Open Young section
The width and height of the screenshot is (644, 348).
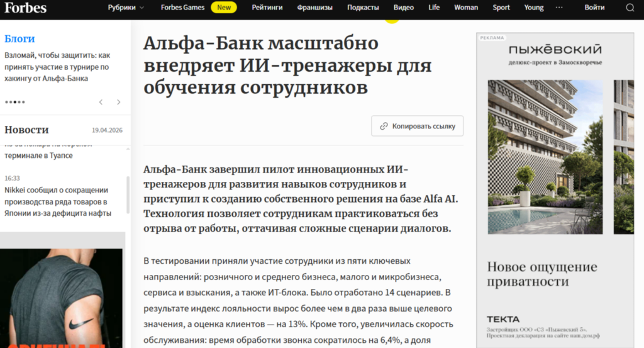(x=534, y=8)
